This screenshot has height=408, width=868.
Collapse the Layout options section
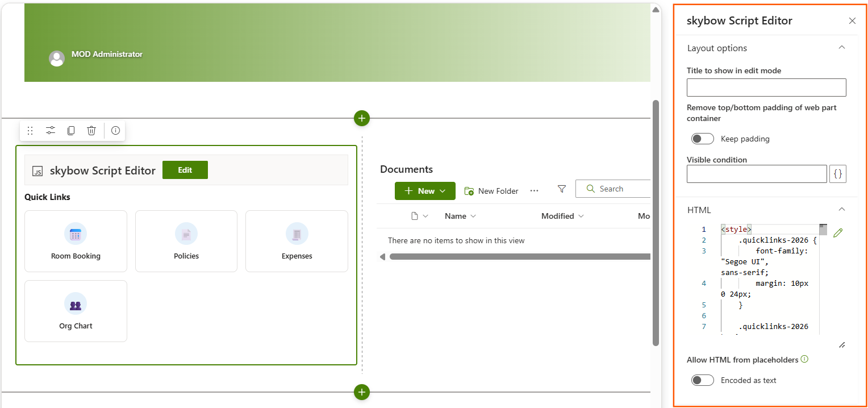[x=842, y=48]
